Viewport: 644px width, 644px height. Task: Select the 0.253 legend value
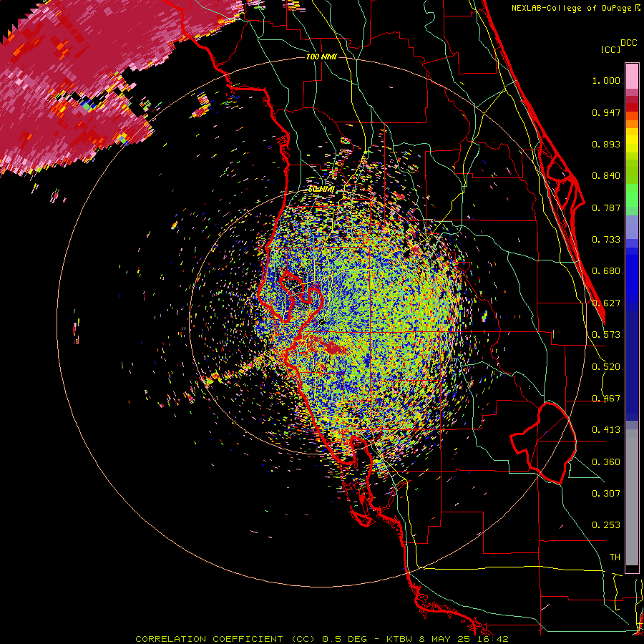[x=606, y=525]
